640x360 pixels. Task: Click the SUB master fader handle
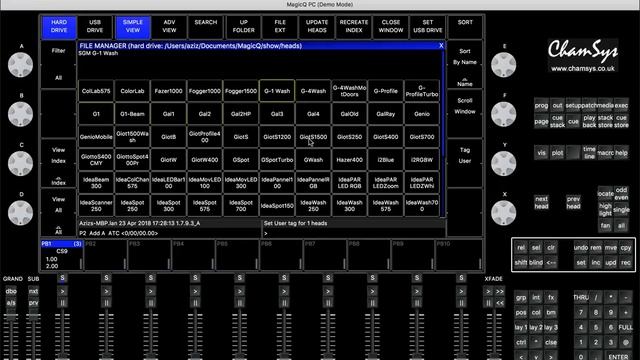(x=33, y=318)
